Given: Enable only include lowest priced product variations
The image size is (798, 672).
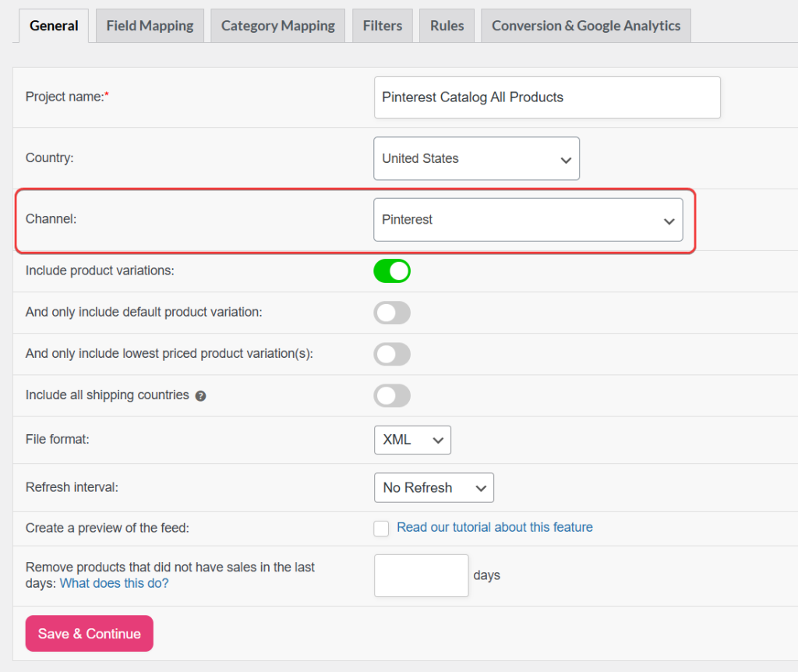Looking at the screenshot, I should click(392, 354).
